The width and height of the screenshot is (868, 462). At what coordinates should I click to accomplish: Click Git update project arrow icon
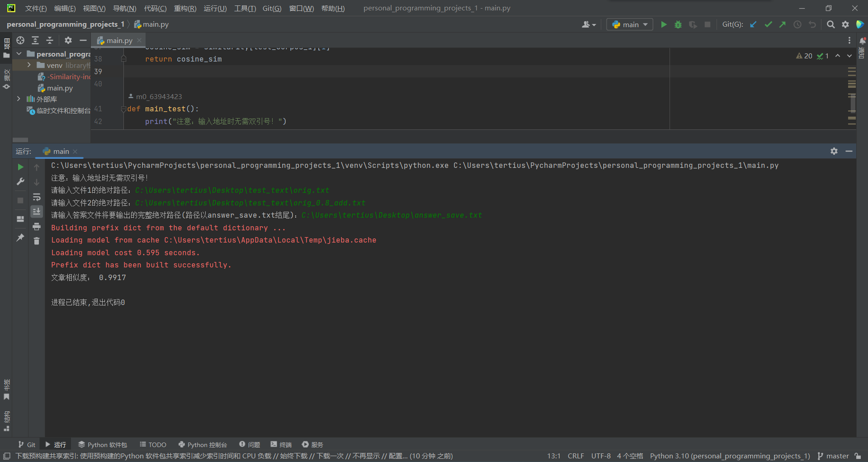753,24
